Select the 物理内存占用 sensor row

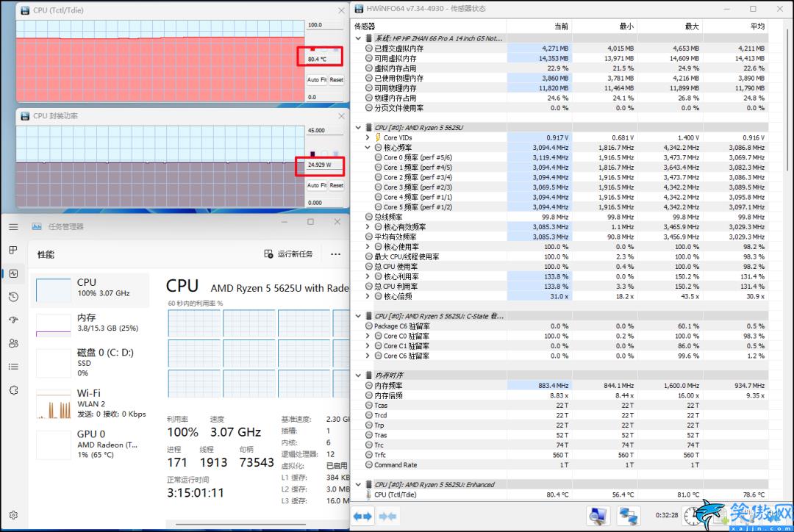pyautogui.click(x=562, y=98)
